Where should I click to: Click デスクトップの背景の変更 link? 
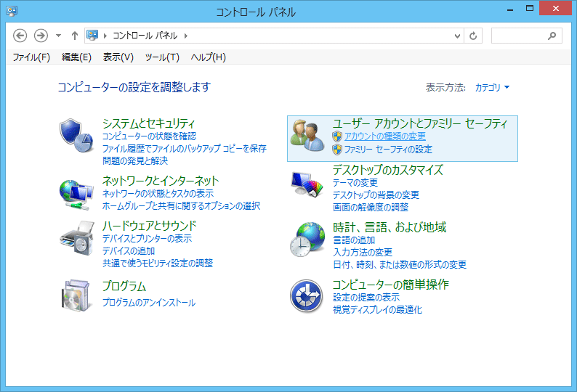[376, 195]
